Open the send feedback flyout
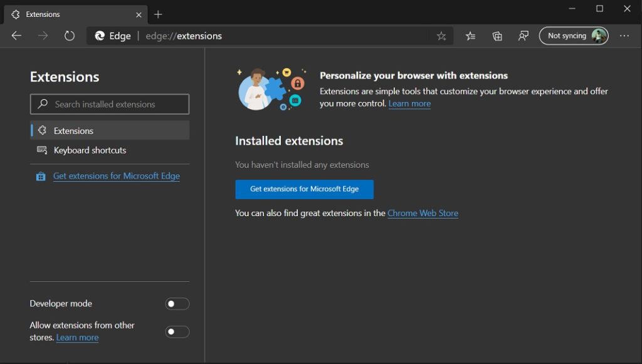The width and height of the screenshot is (642, 364). pos(523,36)
